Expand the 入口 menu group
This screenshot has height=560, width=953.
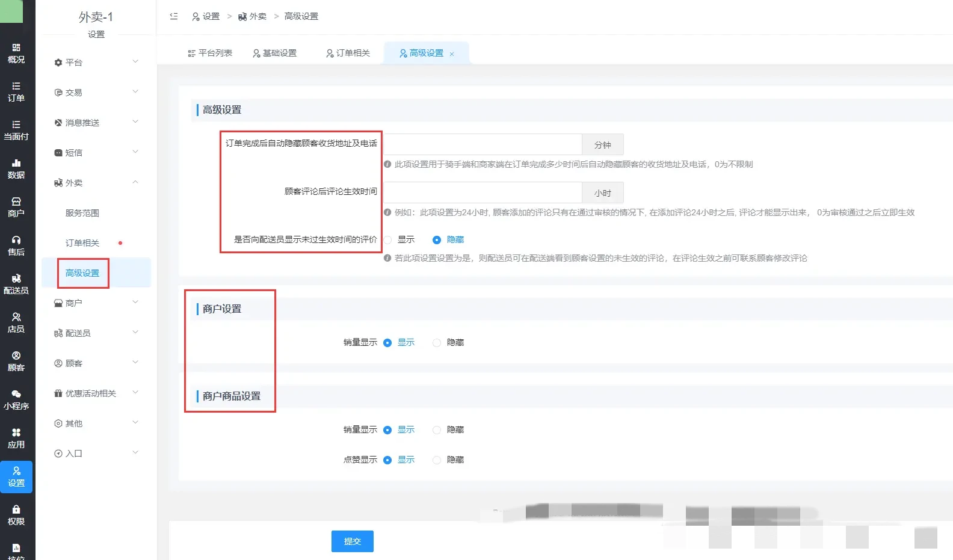(96, 453)
